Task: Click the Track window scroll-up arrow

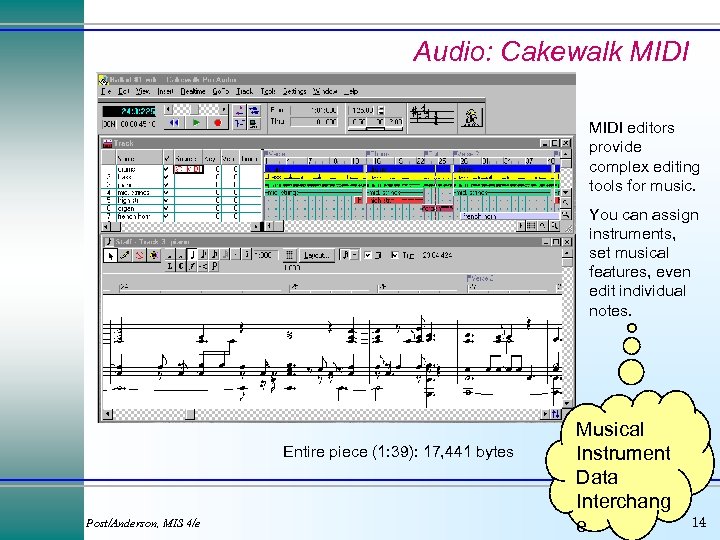Action: pos(566,154)
